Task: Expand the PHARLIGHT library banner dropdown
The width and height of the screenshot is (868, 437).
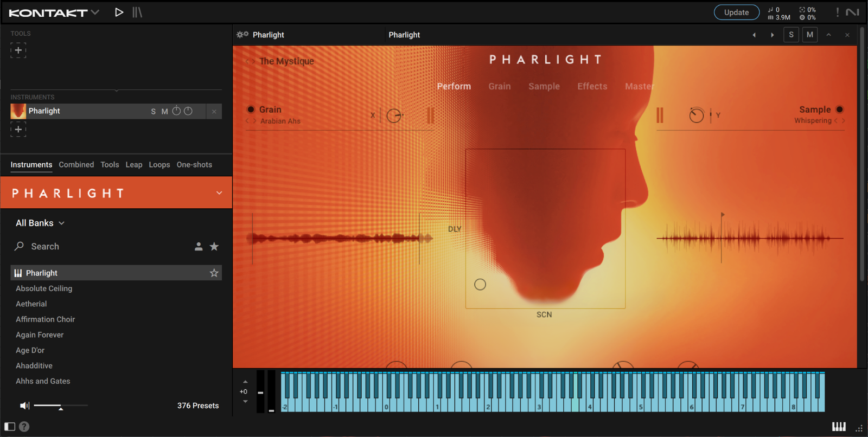Action: (219, 193)
